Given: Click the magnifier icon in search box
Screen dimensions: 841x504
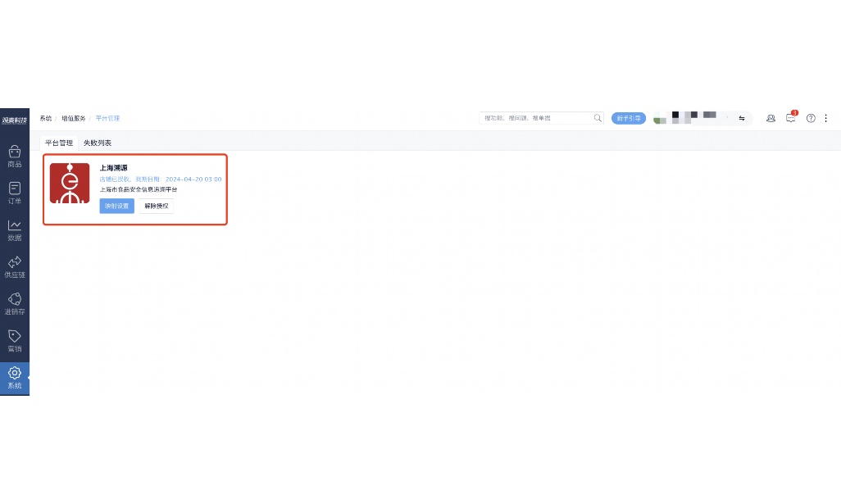Looking at the screenshot, I should [598, 118].
